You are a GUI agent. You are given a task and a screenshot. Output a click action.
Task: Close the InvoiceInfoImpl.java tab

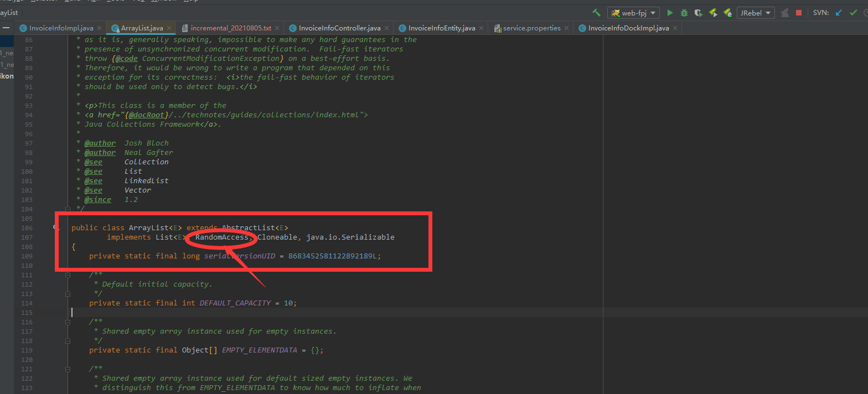[100, 28]
